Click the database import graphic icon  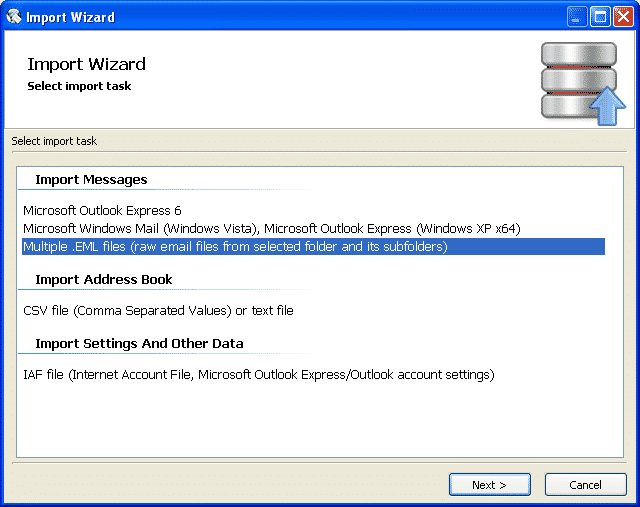coord(583,84)
